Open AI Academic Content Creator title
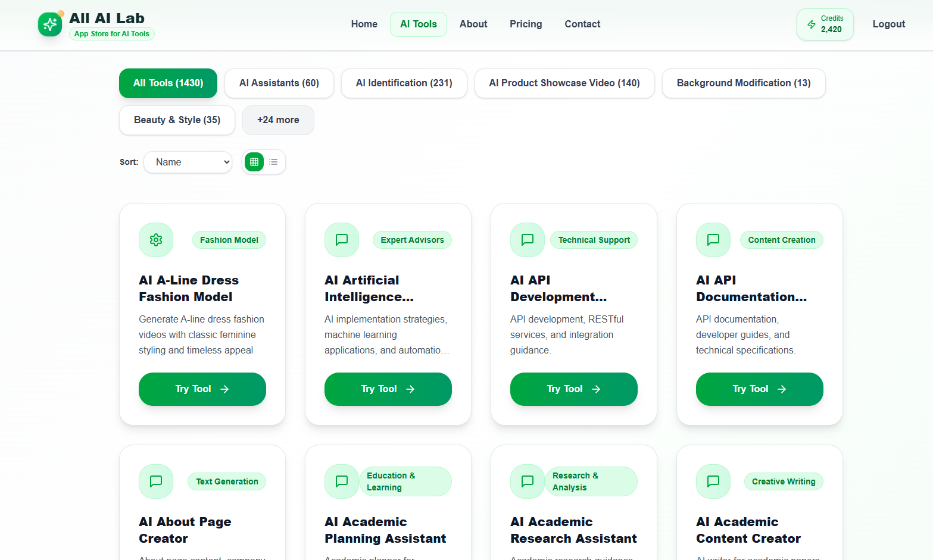Image resolution: width=933 pixels, height=560 pixels. 748,530
